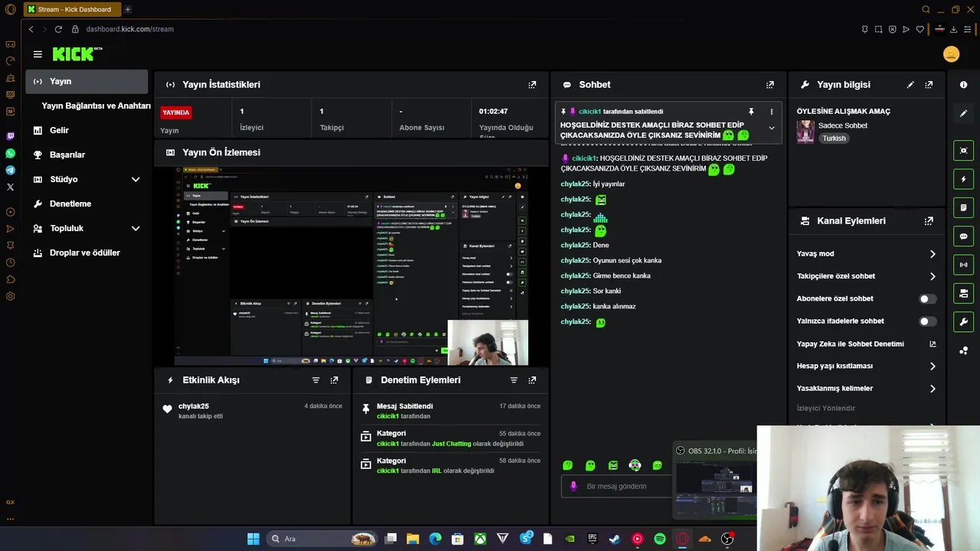Toggle activity feed lightning widget in right rail

pos(964,179)
